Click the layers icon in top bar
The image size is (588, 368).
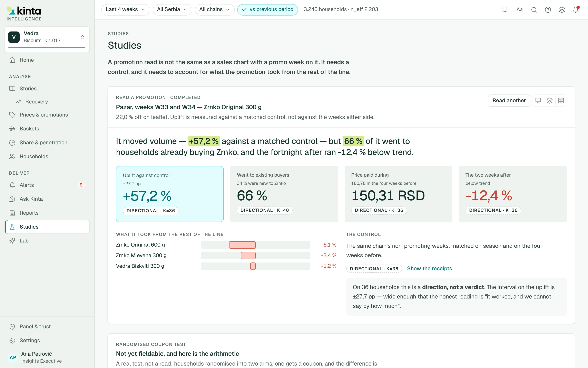point(562,9)
